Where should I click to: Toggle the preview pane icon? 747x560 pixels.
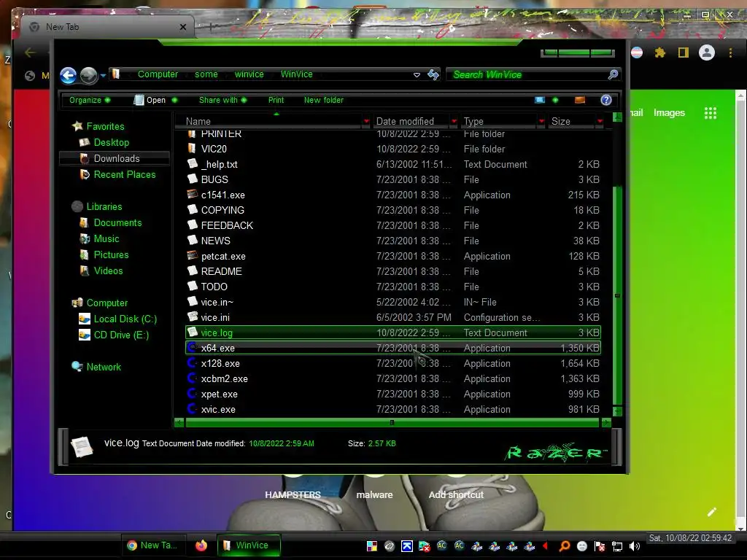580,100
